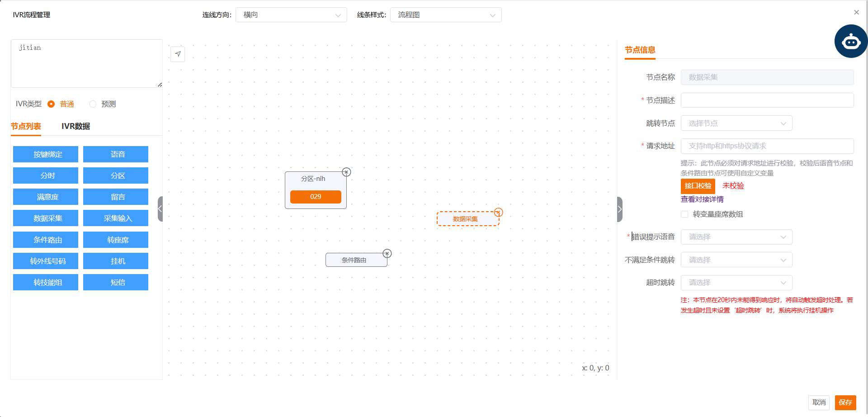
Task: Collapse the right node info panel handle
Action: 620,209
